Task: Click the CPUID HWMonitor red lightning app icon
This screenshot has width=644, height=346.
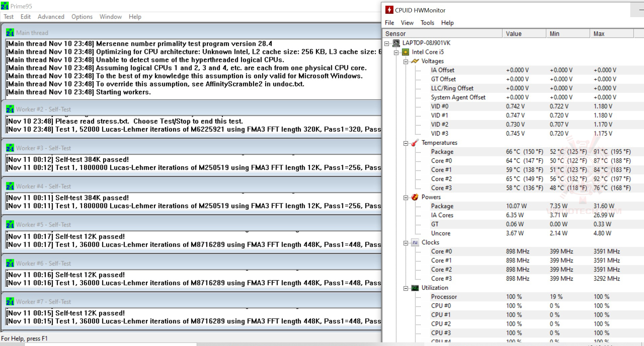Action: 389,10
